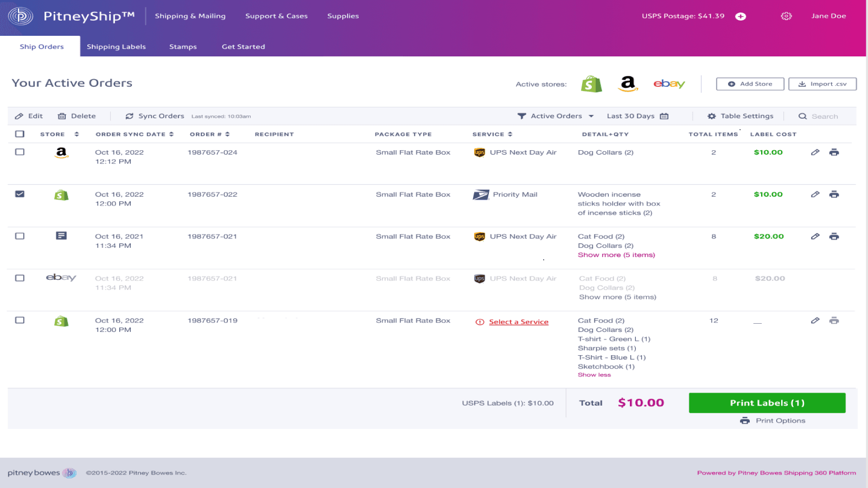Viewport: 868px width, 488px height.
Task: Check the checkbox for order 1987657-024
Action: 20,152
